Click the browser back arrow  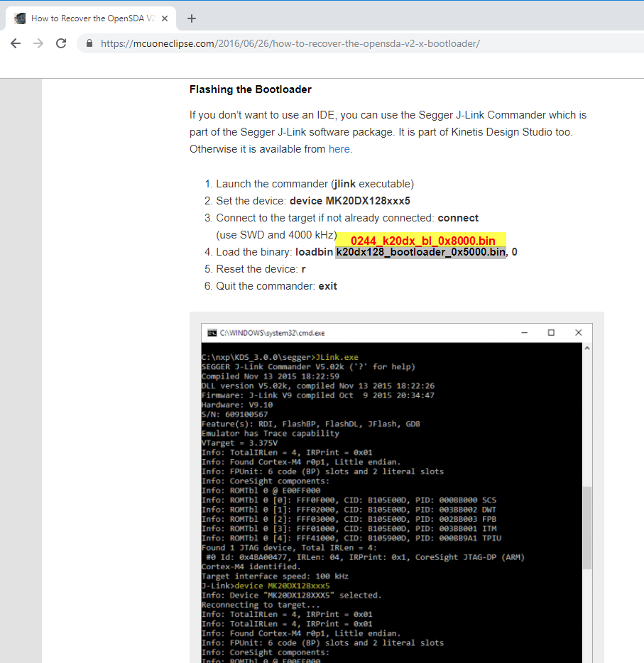coord(16,43)
